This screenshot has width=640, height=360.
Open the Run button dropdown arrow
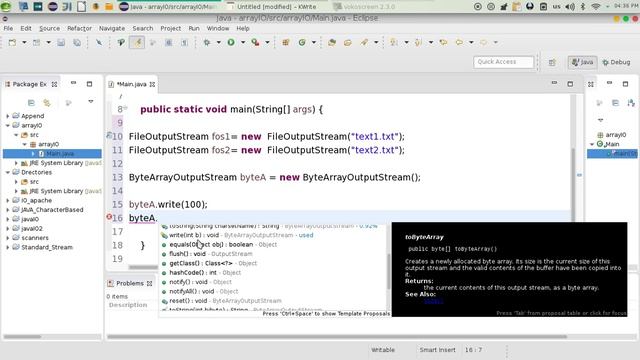point(243,42)
